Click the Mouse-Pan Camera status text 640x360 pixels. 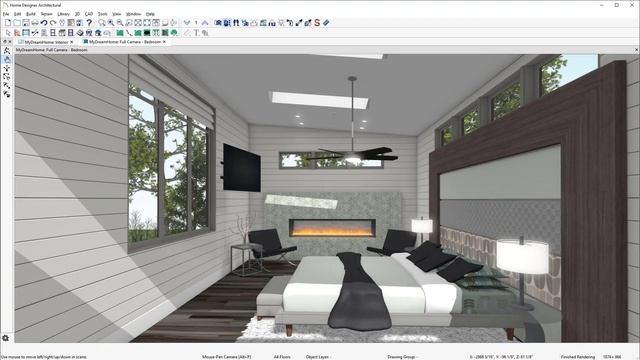tap(227, 357)
